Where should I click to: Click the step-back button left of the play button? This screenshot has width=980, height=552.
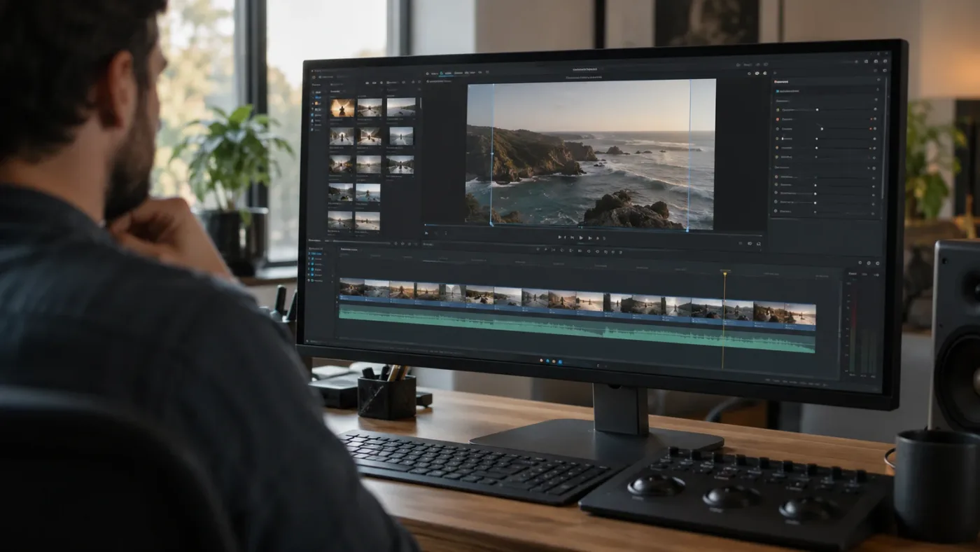572,237
